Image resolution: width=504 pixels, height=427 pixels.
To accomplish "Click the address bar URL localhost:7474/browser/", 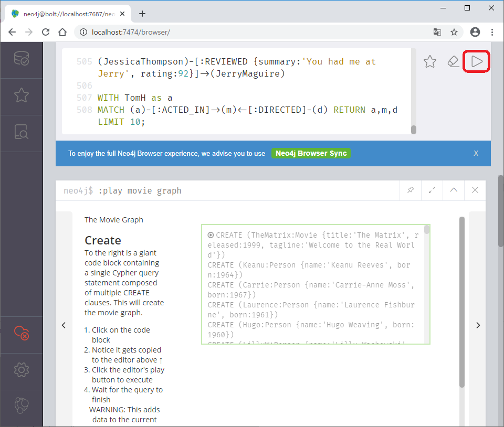I will coord(131,32).
